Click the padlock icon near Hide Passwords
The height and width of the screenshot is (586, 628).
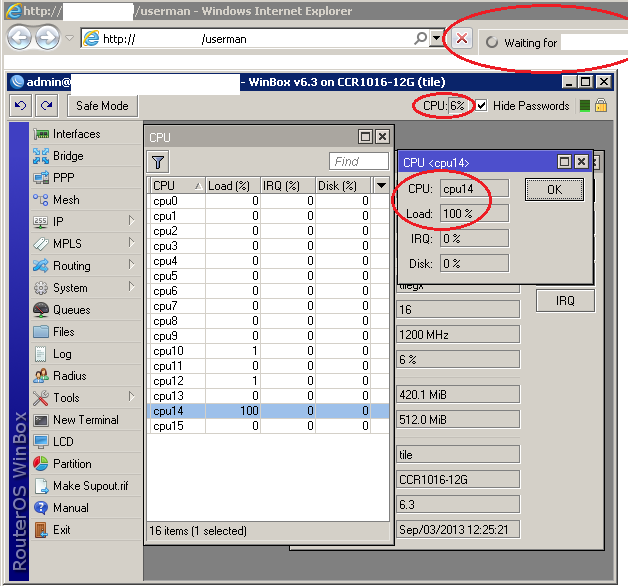[x=601, y=105]
